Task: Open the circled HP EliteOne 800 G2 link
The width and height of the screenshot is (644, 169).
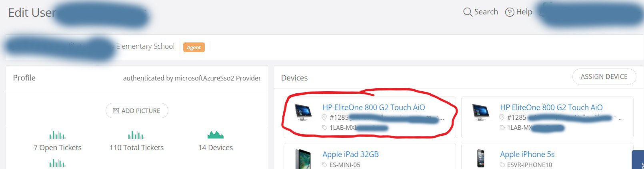Action: [x=374, y=107]
